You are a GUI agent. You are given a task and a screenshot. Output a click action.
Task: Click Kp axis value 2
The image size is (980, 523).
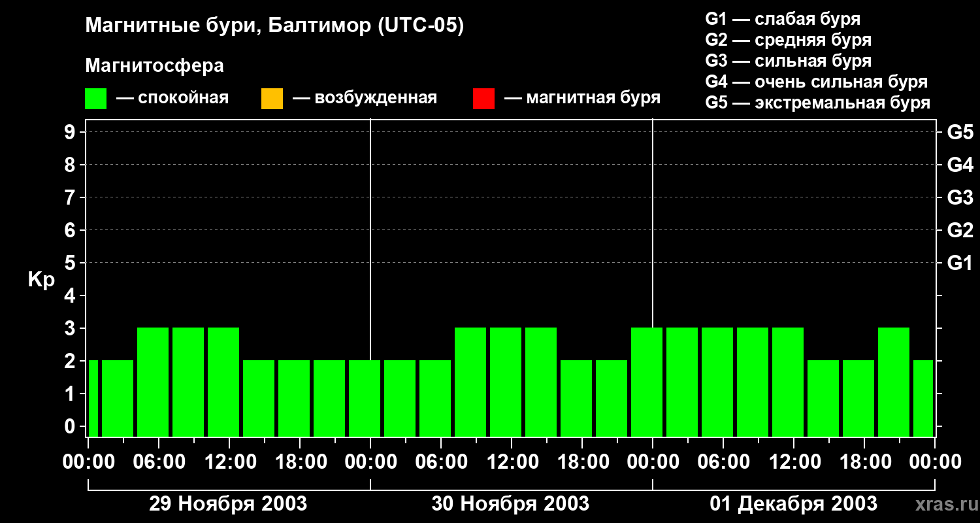pyautogui.click(x=71, y=361)
